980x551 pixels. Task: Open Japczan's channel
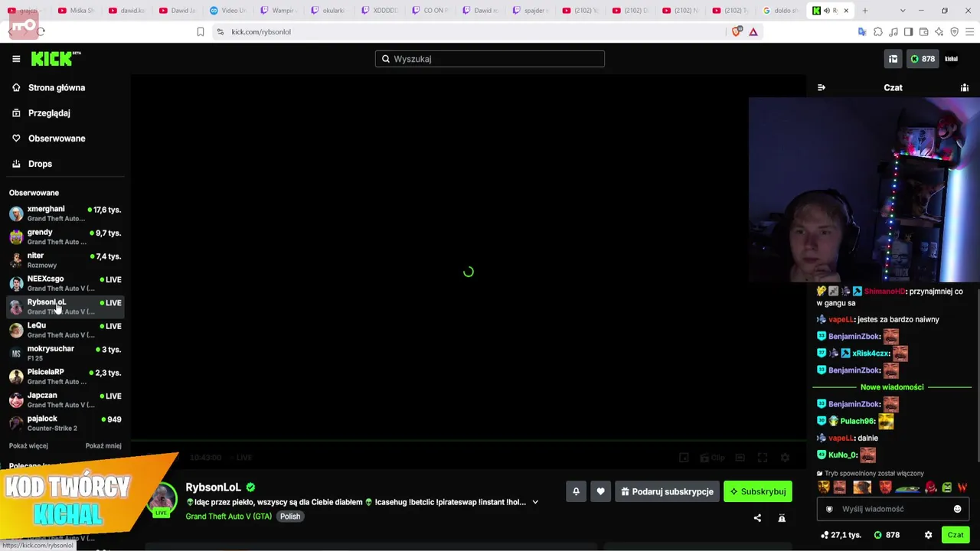click(65, 399)
